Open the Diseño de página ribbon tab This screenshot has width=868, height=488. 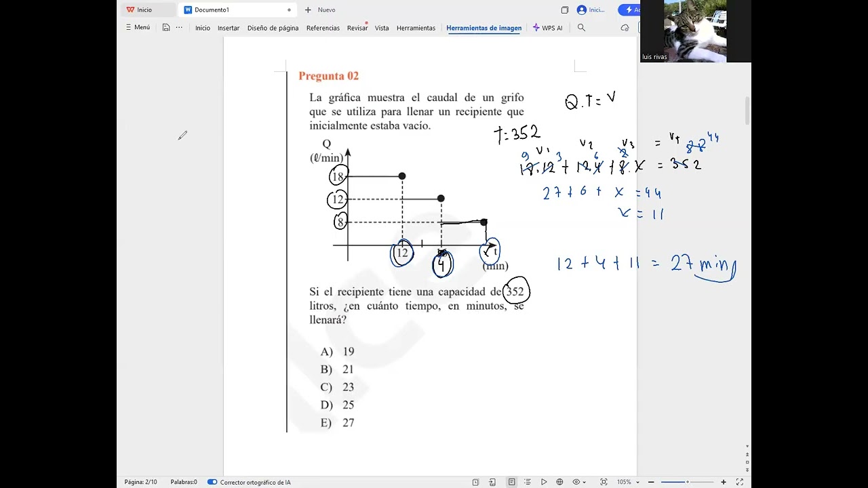(x=273, y=28)
